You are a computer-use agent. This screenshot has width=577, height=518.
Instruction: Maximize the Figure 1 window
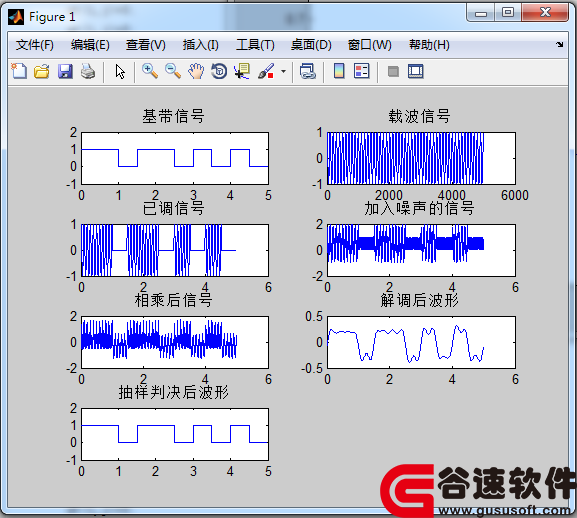(x=508, y=13)
